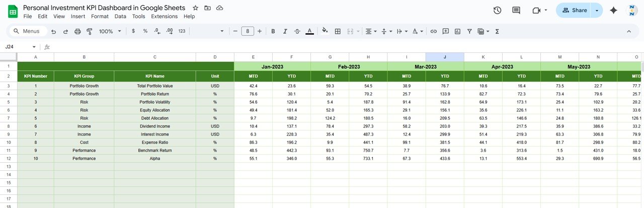Click the insert link icon
This screenshot has width=644, height=208.
pos(433,31)
